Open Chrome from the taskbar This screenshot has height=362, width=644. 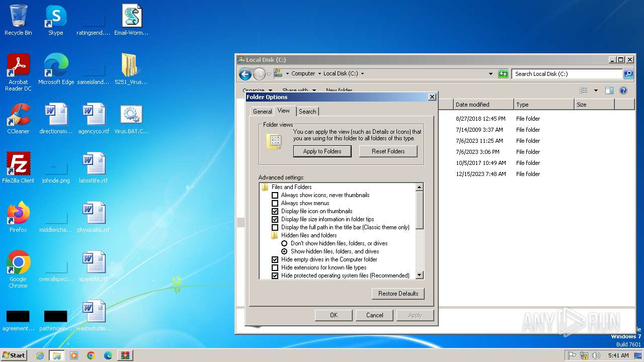[x=91, y=355]
